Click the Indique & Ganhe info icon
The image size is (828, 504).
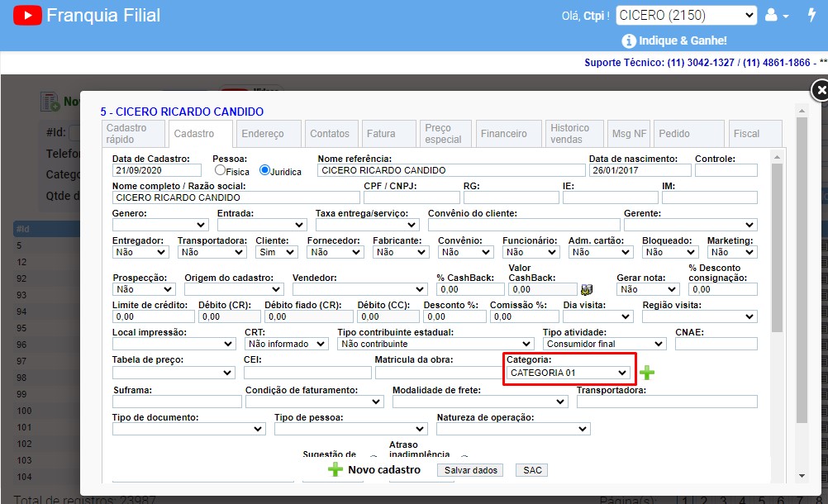pos(628,40)
